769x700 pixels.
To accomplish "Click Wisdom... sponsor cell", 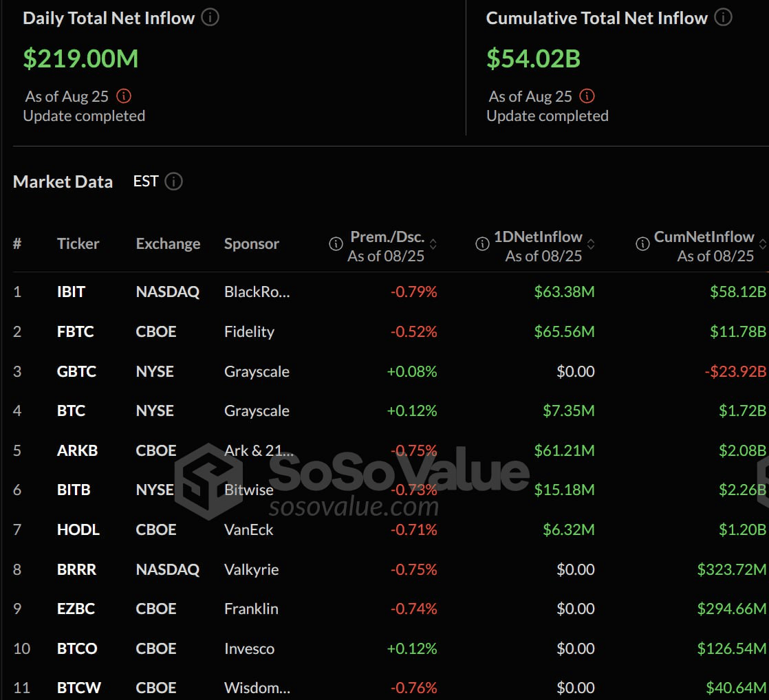I will pos(257,688).
